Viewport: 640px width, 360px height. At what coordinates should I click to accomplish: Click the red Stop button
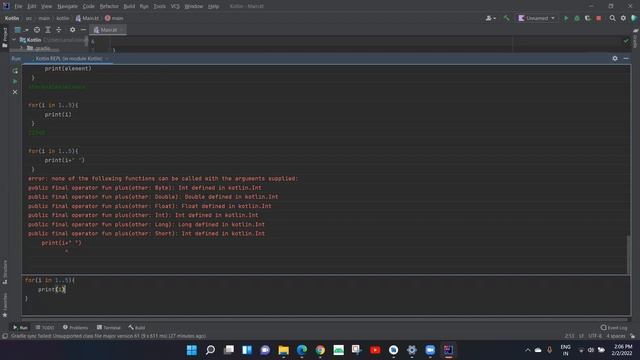599,18
